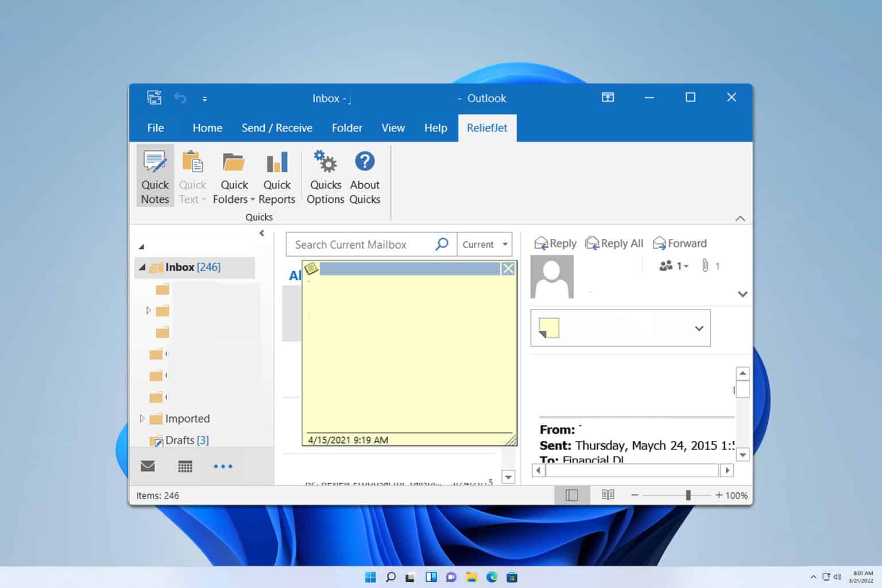Image resolution: width=882 pixels, height=588 pixels.
Task: Switch to the View tab
Action: [393, 127]
